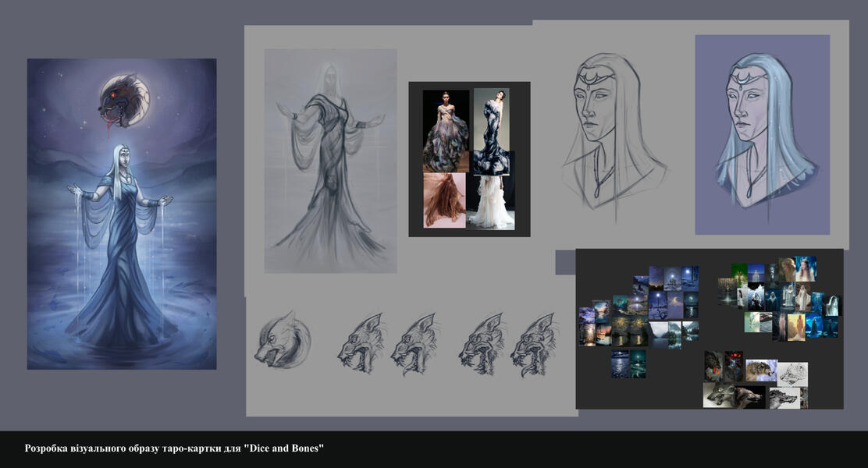The image size is (868, 468).
Task: Open the grayscale robed figure sketch
Action: pyautogui.click(x=330, y=161)
